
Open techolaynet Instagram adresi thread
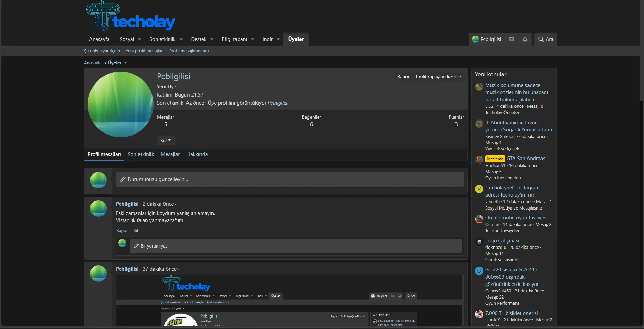[512, 191]
